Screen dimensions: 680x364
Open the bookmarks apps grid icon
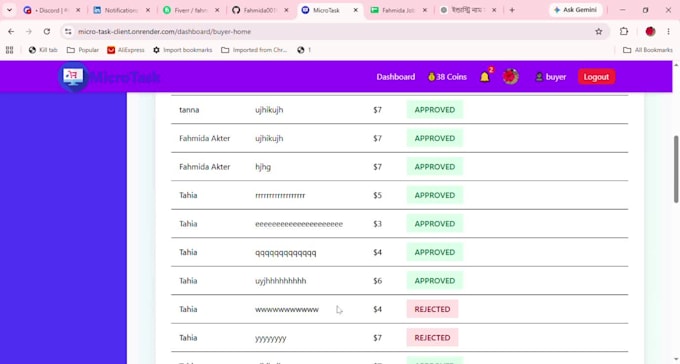[10, 50]
